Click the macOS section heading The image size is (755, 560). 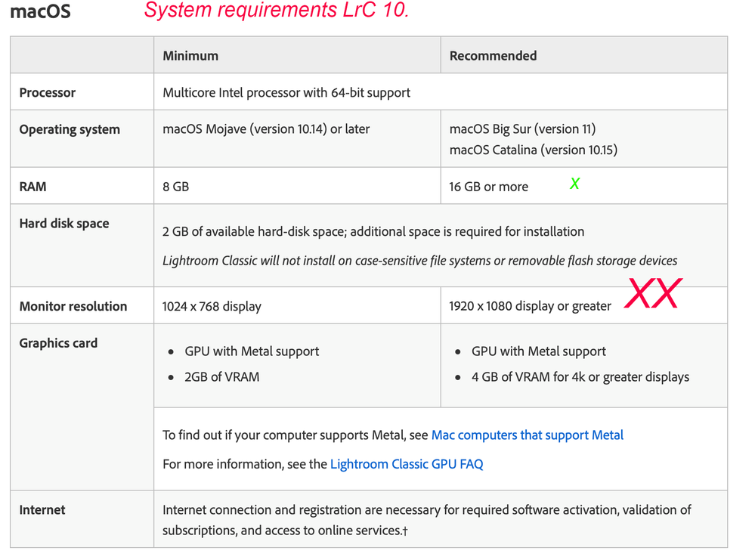click(x=41, y=12)
